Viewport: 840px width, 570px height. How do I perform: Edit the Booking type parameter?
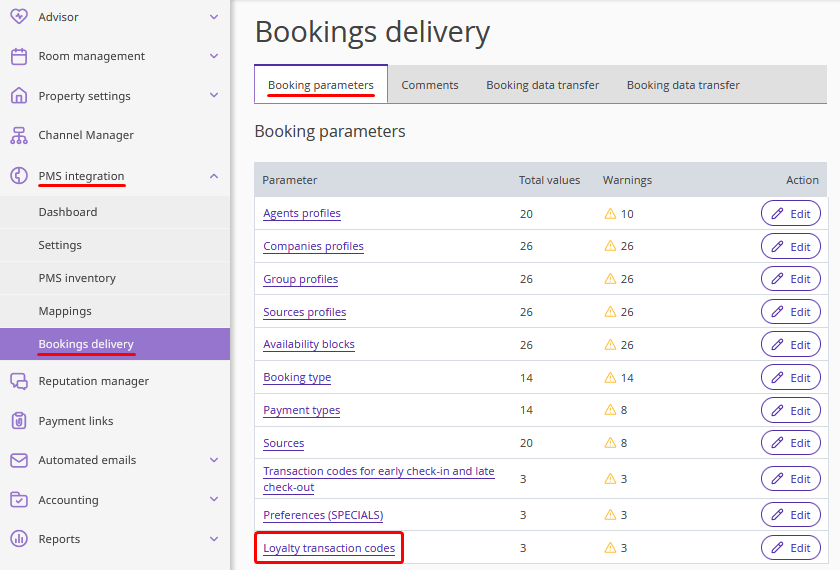(791, 378)
